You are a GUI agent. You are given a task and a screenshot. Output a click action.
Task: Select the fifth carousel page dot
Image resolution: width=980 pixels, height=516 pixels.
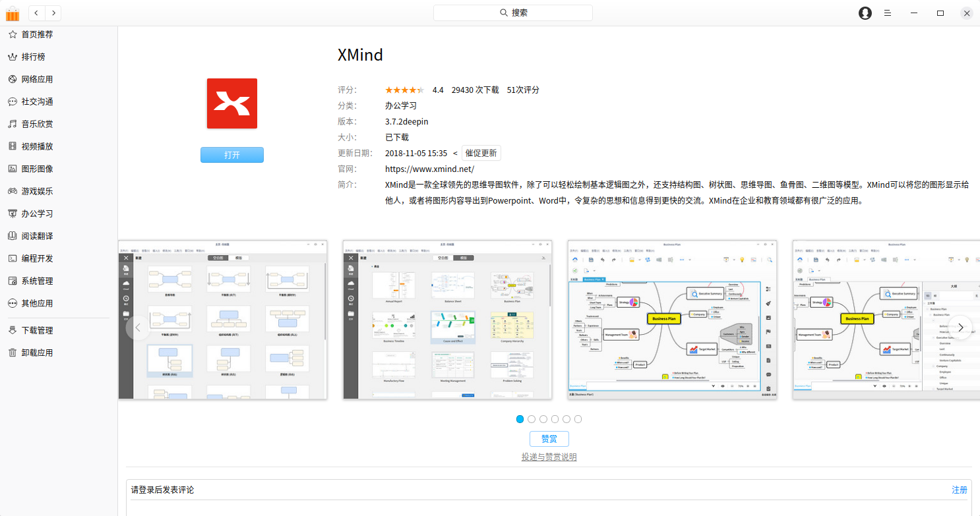[x=567, y=419]
